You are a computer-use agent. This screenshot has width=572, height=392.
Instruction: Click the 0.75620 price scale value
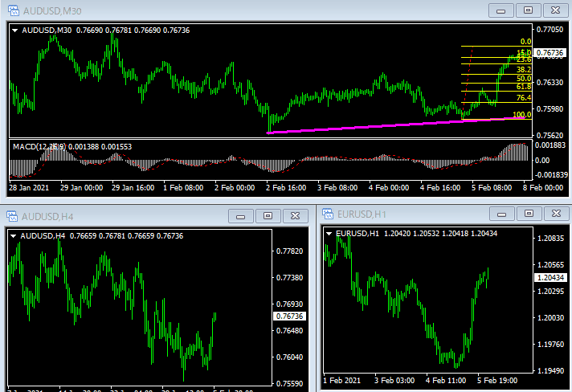550,136
